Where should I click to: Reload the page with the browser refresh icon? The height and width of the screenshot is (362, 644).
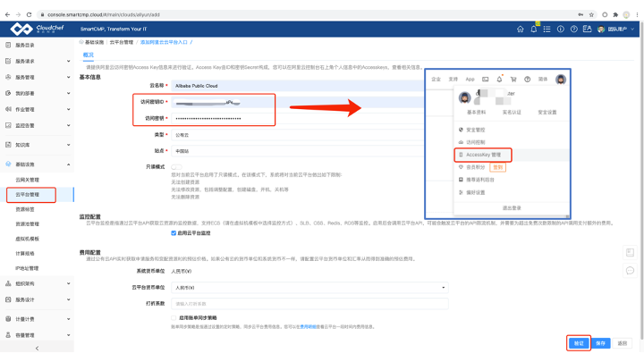tap(29, 15)
